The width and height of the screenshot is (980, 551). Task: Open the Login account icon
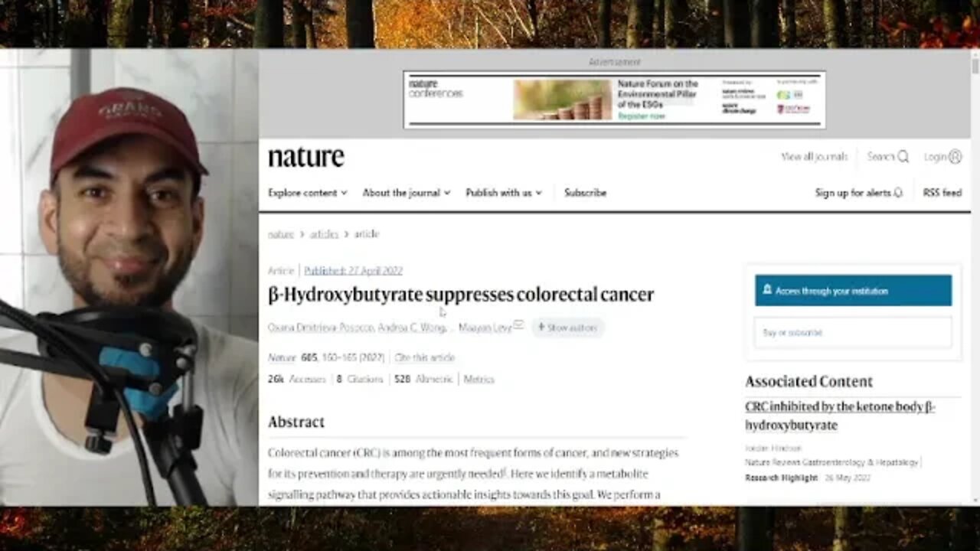955,157
